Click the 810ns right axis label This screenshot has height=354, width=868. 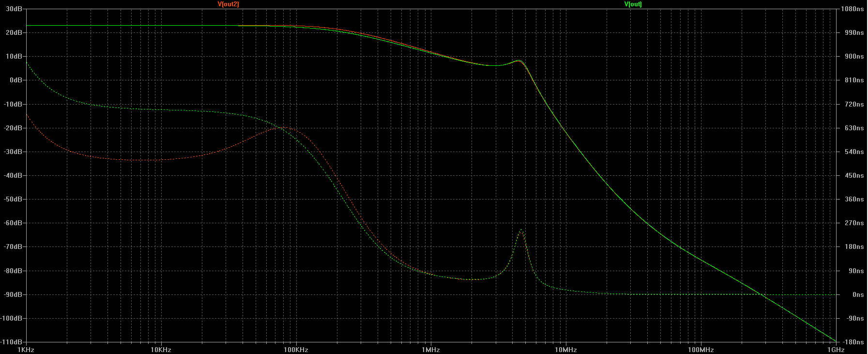pos(854,80)
